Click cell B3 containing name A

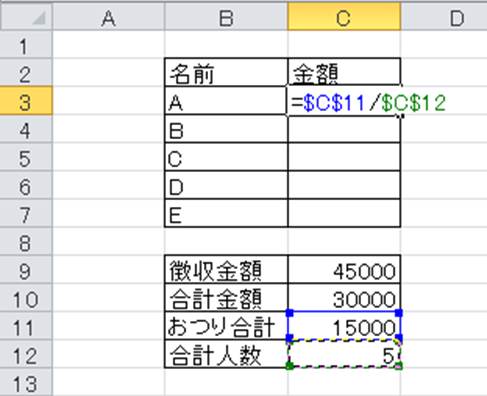(x=226, y=101)
